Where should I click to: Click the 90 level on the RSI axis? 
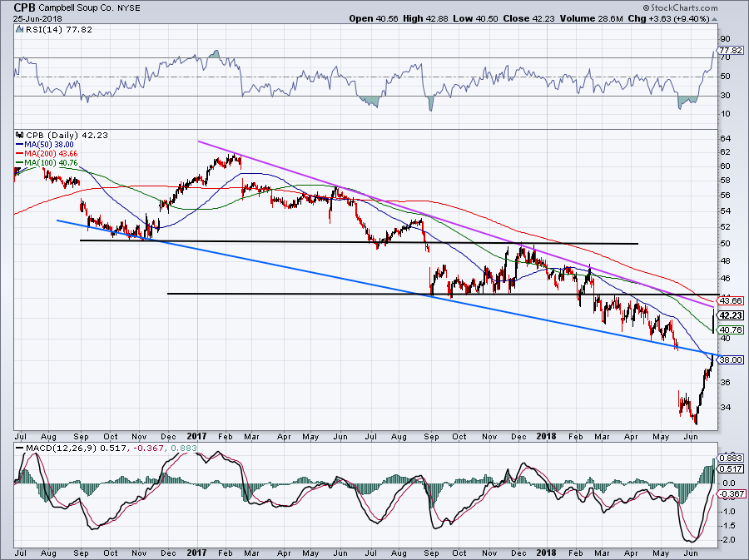tap(725, 39)
